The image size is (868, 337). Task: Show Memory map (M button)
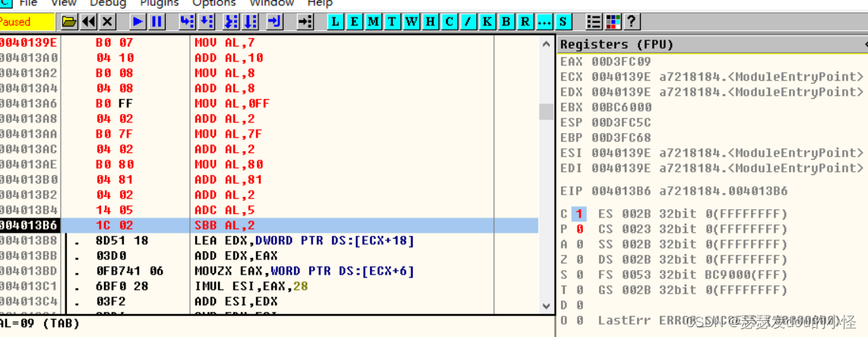(374, 22)
